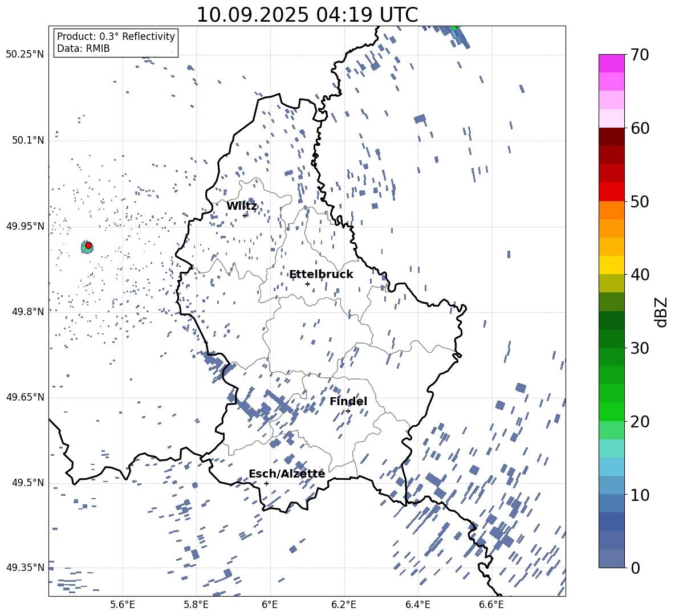Pick the orange colorbar segment below 50
The height and width of the screenshot is (616, 675).
(612, 210)
